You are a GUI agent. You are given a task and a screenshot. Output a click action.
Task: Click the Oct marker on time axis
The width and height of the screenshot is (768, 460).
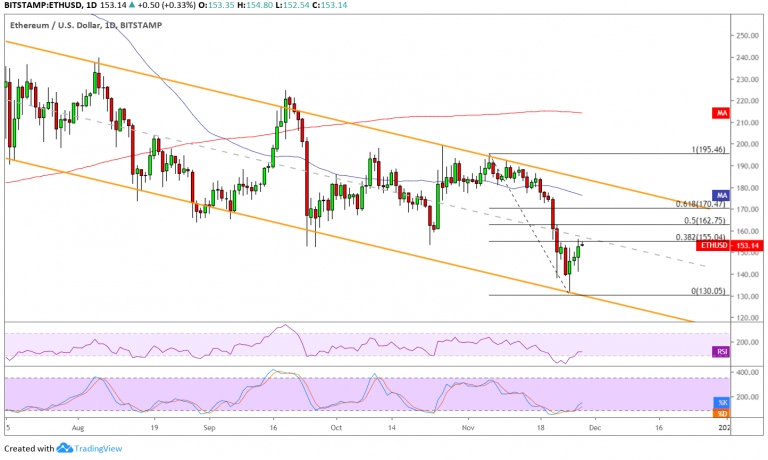pos(335,425)
